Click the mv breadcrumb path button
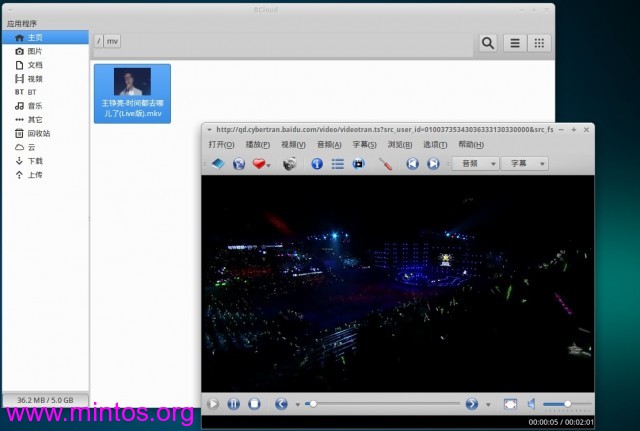This screenshot has height=431, width=640. pyautogui.click(x=112, y=41)
